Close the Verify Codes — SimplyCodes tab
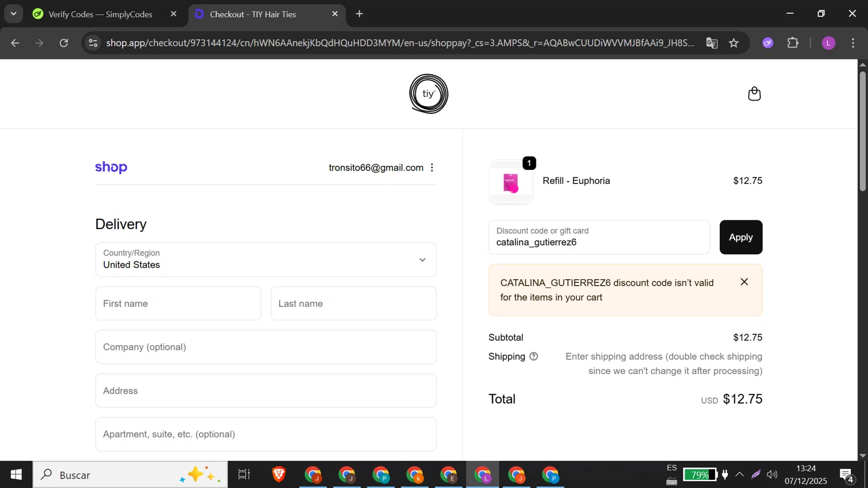The height and width of the screenshot is (488, 868). (174, 14)
